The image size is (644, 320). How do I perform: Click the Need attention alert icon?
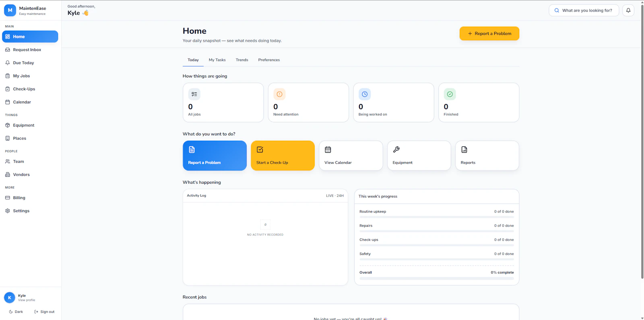point(279,94)
